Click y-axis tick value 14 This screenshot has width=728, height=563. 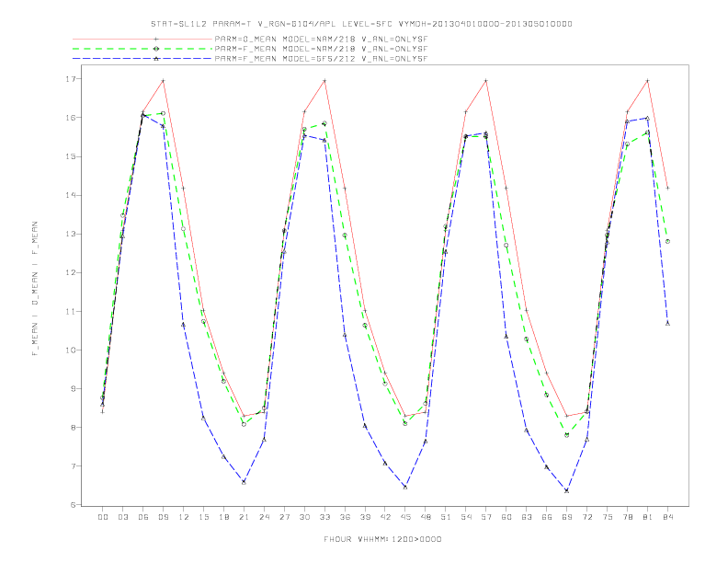[x=70, y=195]
